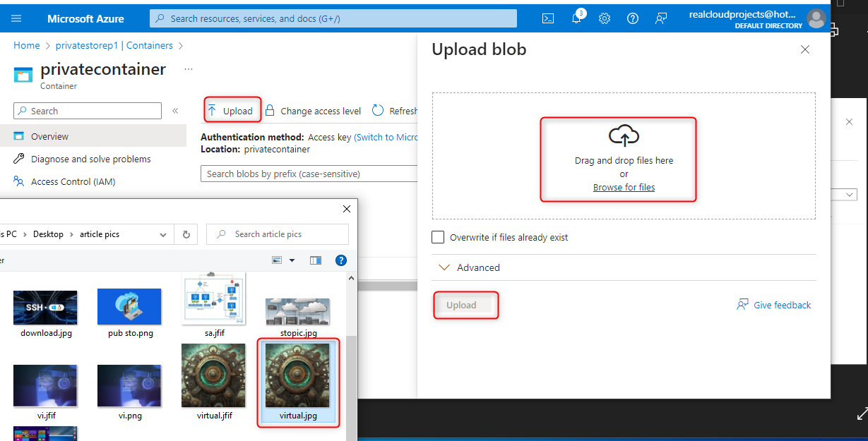Screen dimensions: 868x441
Task: Open Access Control (IAM)
Action: (x=73, y=181)
